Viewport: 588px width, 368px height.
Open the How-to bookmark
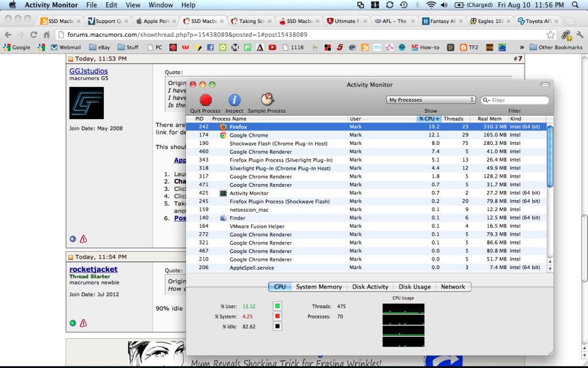425,47
